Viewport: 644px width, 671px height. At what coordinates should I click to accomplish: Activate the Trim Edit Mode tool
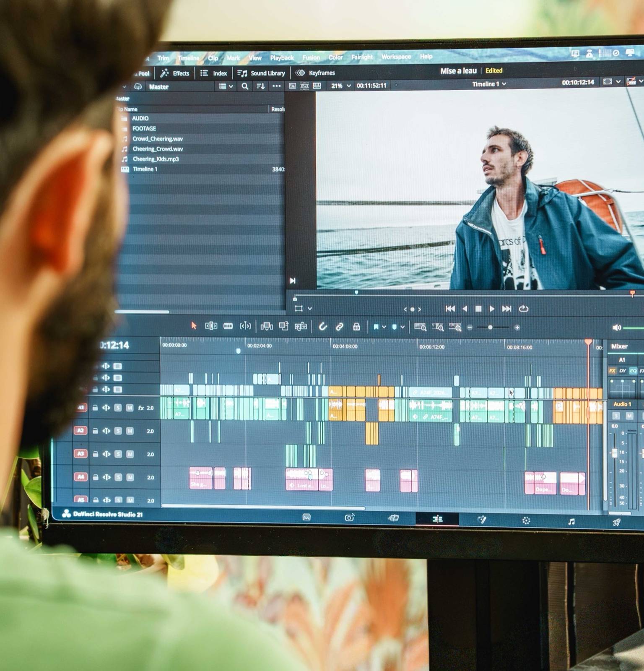click(211, 326)
